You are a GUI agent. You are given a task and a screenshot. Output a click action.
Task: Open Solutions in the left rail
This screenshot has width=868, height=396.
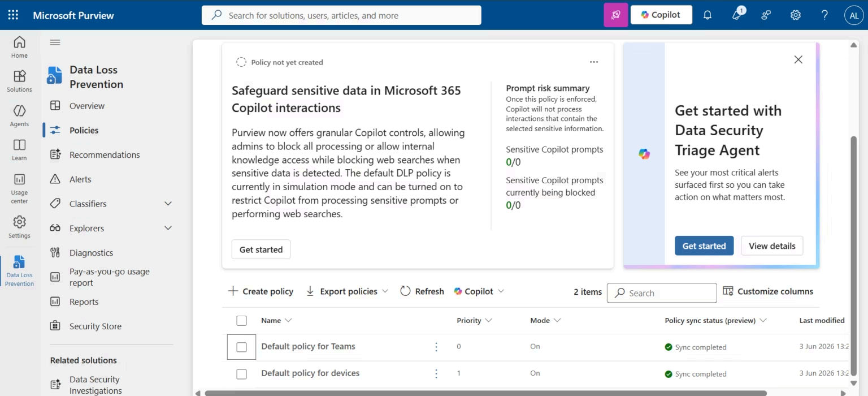point(19,81)
